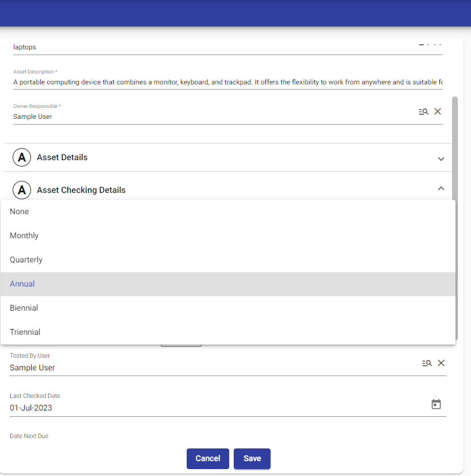Clear the Tested By User value

[441, 363]
